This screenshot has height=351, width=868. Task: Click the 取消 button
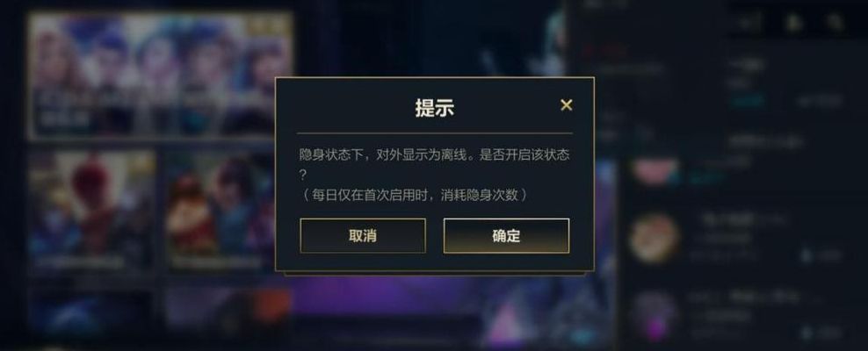coord(363,235)
